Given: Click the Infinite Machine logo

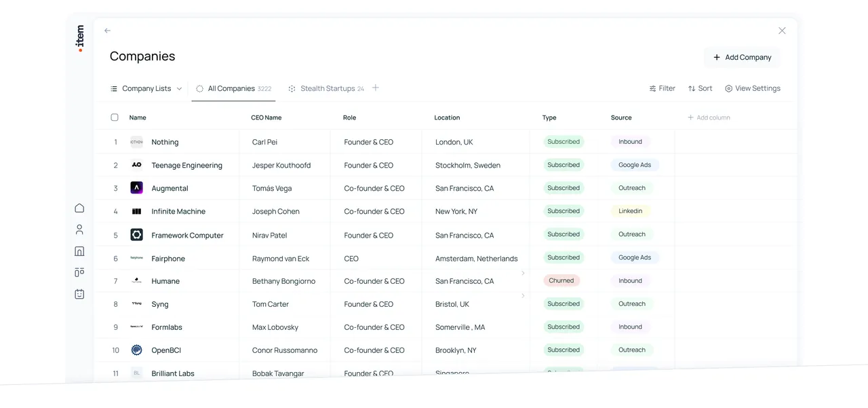Looking at the screenshot, I should [136, 211].
